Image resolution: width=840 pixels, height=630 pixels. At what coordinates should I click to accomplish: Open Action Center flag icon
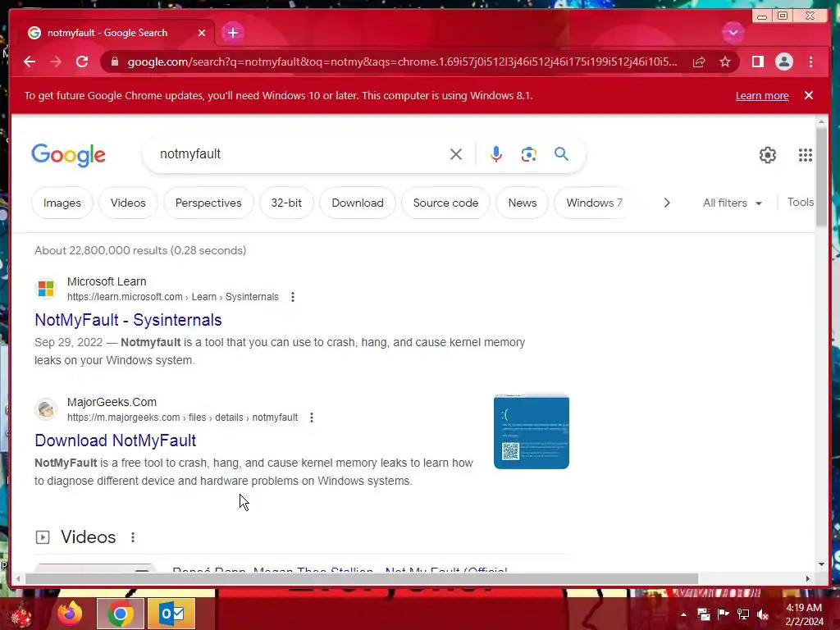coord(724,614)
